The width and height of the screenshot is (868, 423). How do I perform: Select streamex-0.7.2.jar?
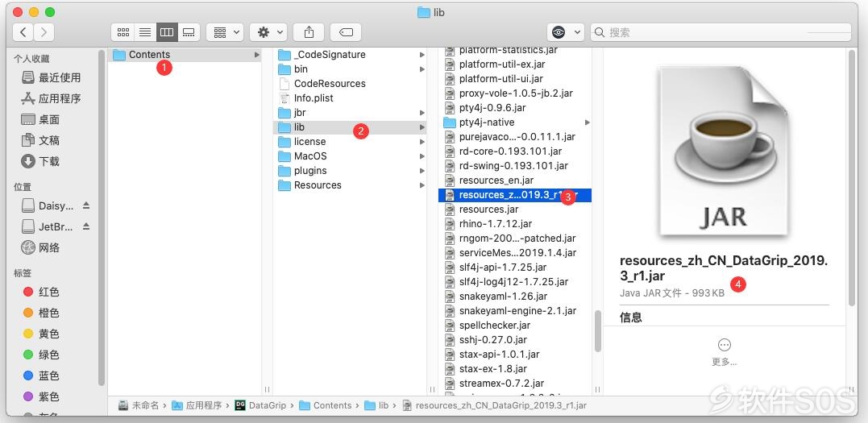[x=515, y=384]
